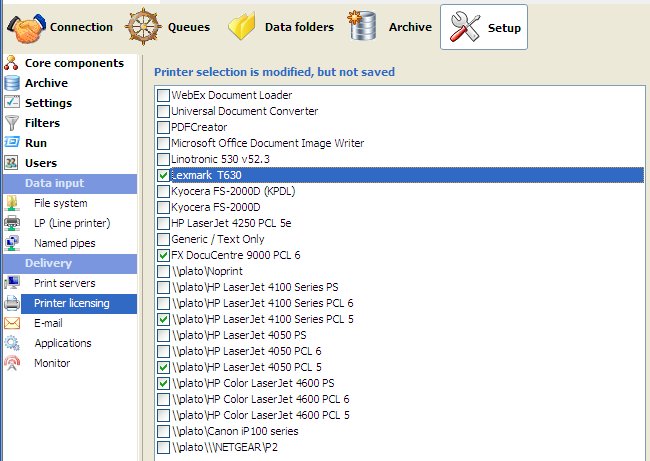
Task: Uncheck the Lexmark T630 printer
Action: click(x=163, y=175)
